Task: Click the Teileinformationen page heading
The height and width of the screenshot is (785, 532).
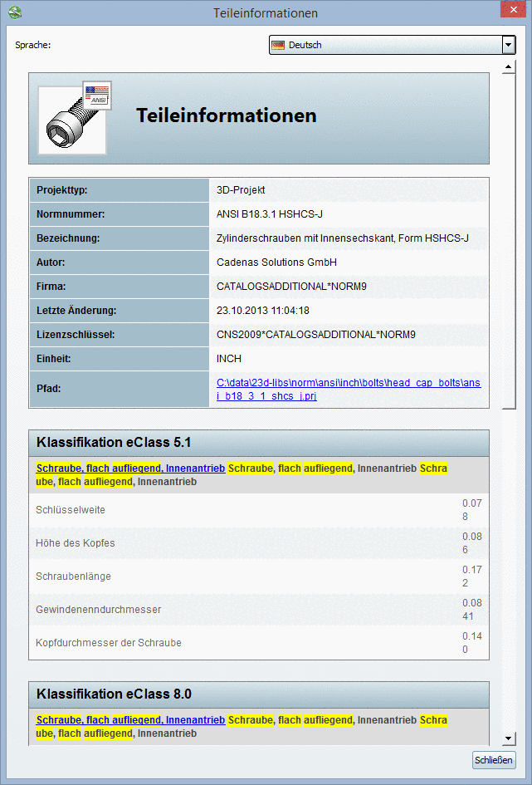Action: coord(227,115)
